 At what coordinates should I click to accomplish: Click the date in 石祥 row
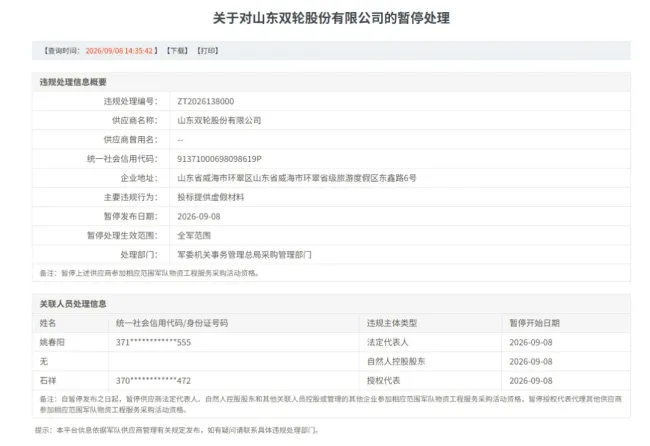point(531,381)
